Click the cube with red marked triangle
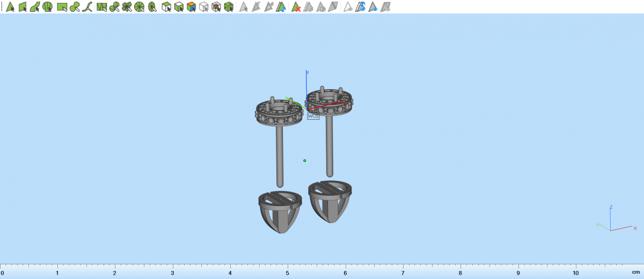This screenshot has width=644, height=279. 216,7
